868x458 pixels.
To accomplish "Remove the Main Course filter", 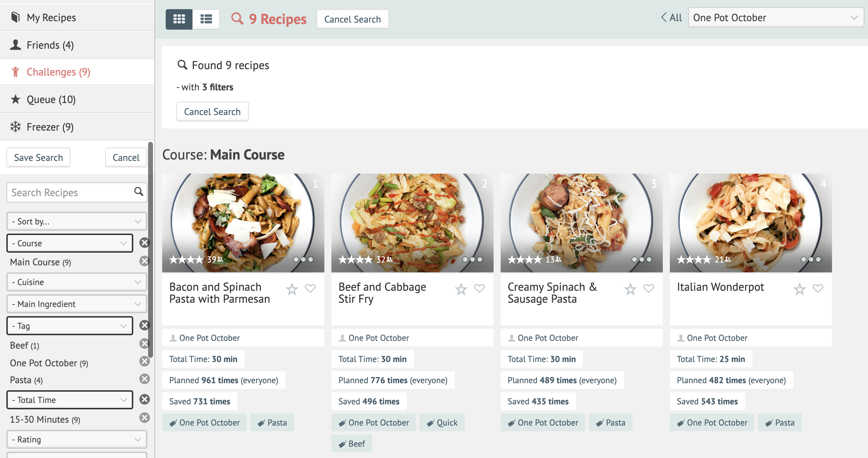I will point(144,261).
